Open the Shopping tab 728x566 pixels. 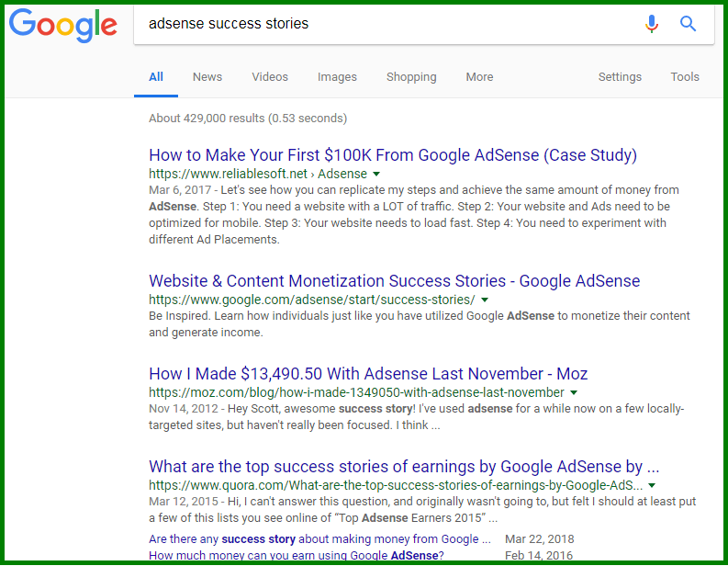click(411, 76)
